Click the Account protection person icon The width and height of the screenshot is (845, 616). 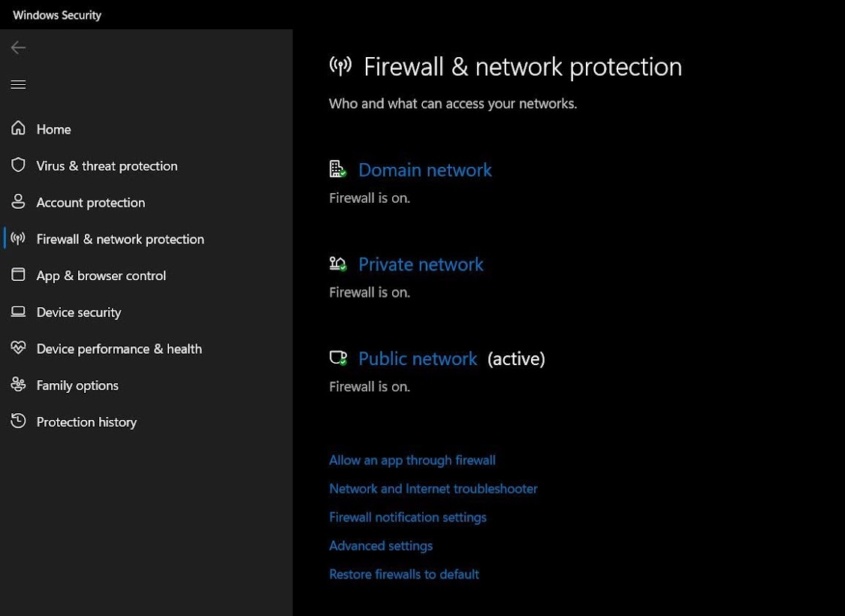tap(19, 202)
